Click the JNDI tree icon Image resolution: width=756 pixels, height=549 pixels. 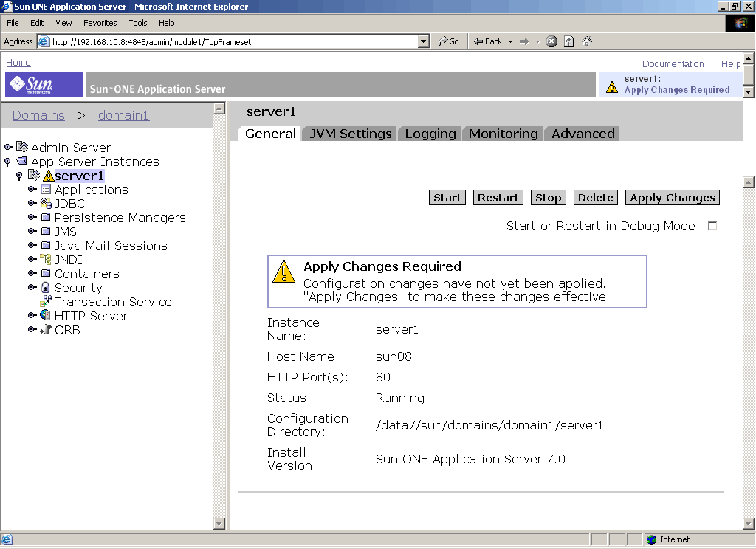45,259
